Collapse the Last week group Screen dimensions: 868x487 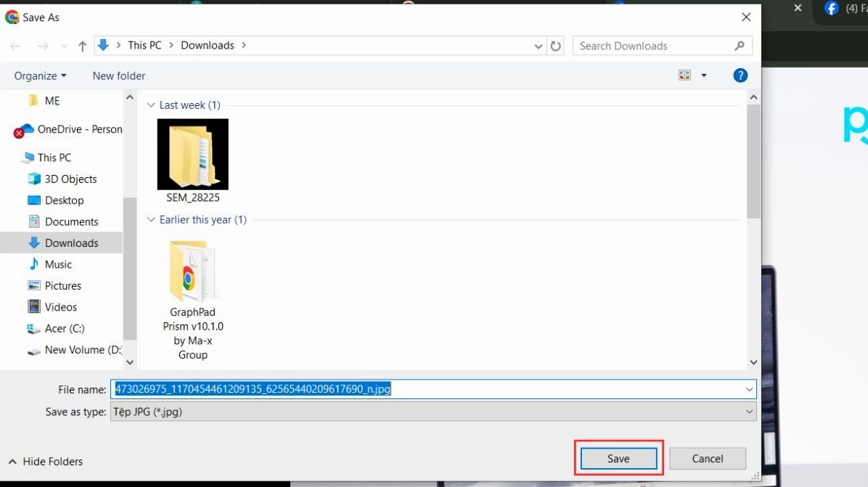pyautogui.click(x=151, y=105)
